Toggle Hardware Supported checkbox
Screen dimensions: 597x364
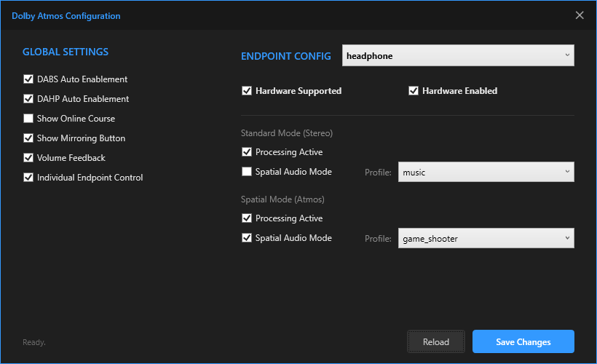point(247,91)
